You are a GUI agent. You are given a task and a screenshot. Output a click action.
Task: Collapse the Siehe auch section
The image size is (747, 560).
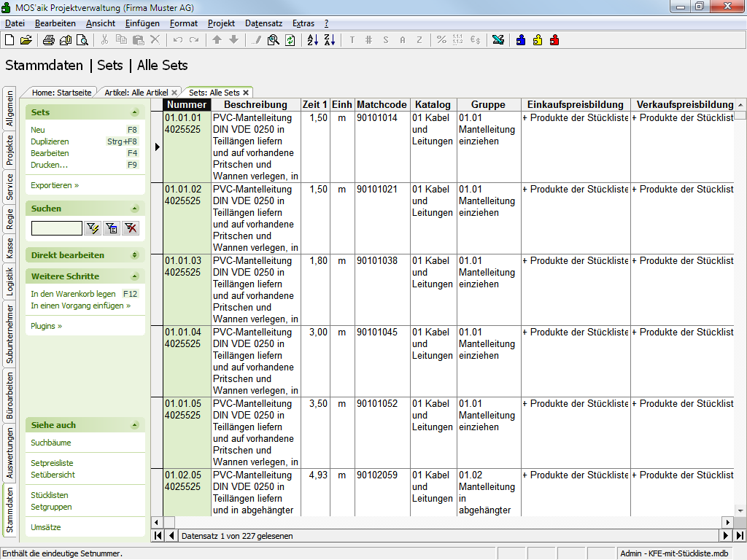coord(134,425)
